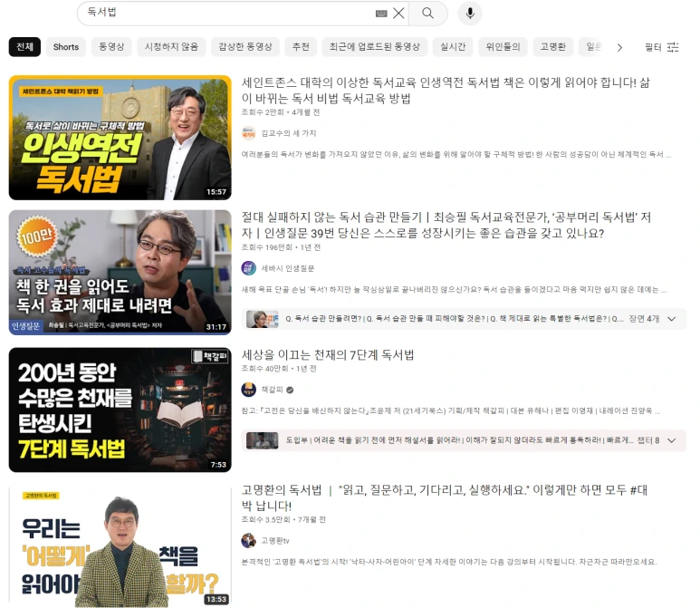Click the 7:53 duration badge
700x608 pixels.
(x=218, y=465)
